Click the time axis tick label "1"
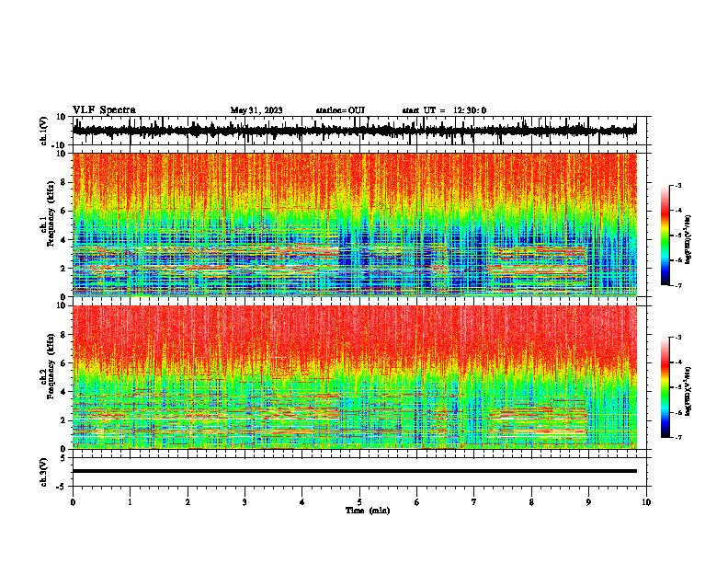Screen dimensions: 728x563 (x=130, y=502)
